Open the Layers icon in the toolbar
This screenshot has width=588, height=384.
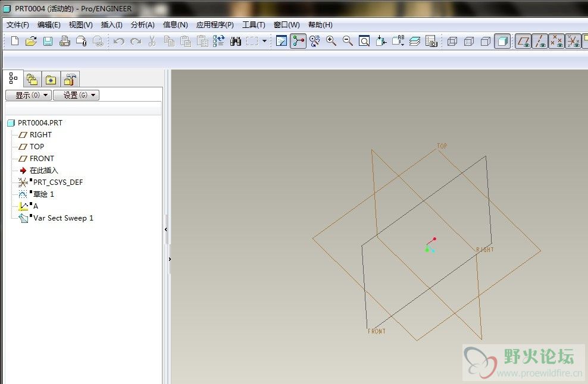point(415,41)
